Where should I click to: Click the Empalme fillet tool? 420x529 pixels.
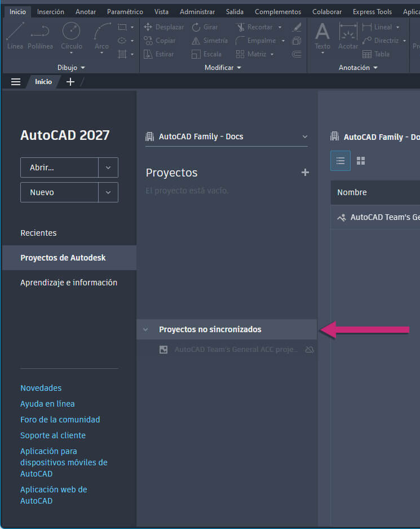tap(256, 41)
